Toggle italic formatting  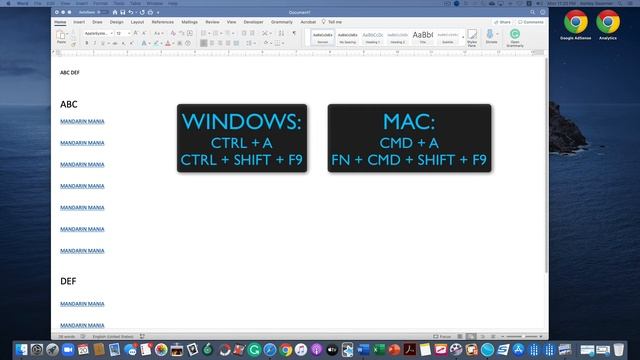tap(95, 43)
